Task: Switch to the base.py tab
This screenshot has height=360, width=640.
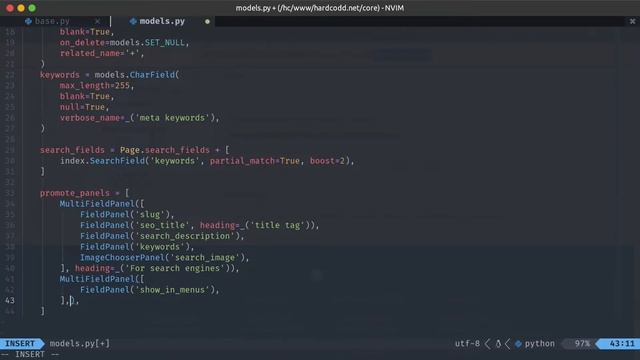Action: coord(52,21)
